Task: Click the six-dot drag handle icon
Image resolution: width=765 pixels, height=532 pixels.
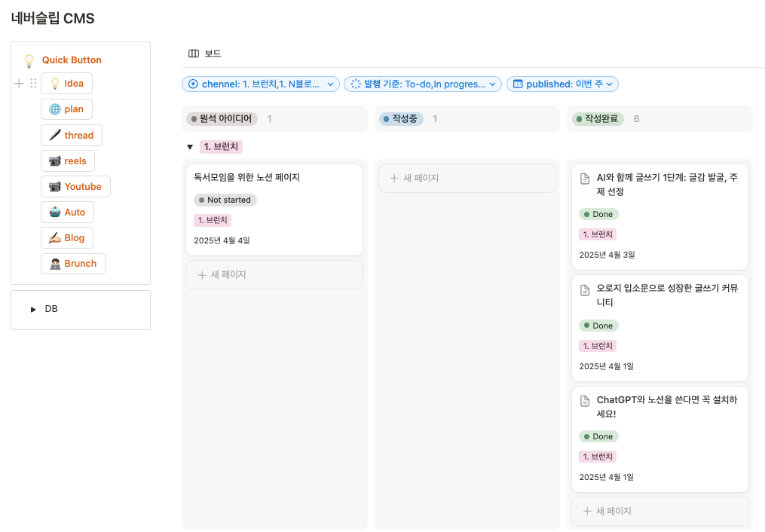Action: [x=33, y=84]
